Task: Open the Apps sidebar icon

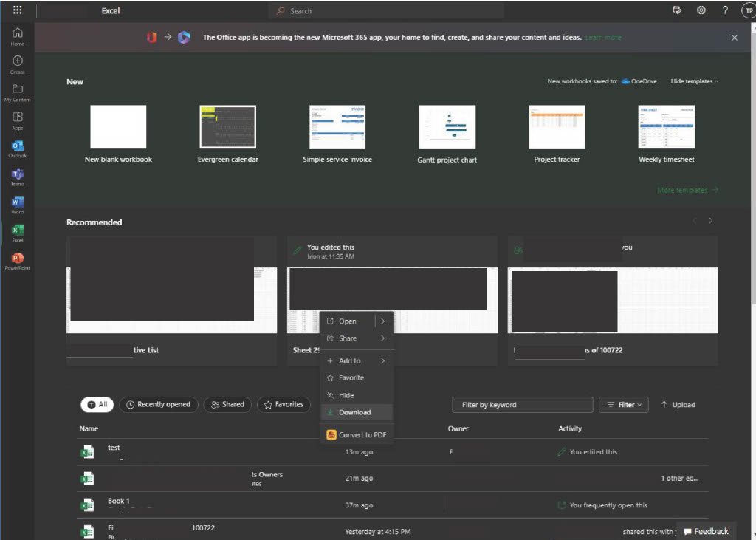Action: coord(18,120)
